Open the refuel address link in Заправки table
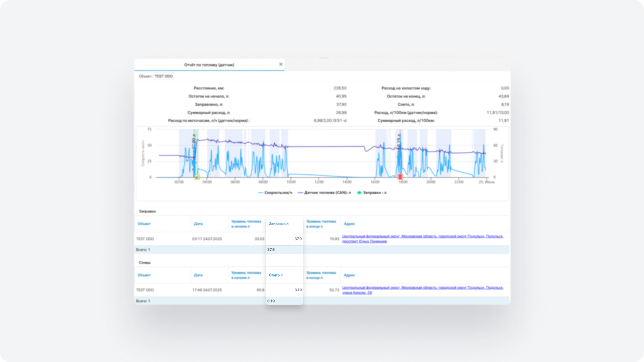 pyautogui.click(x=423, y=239)
